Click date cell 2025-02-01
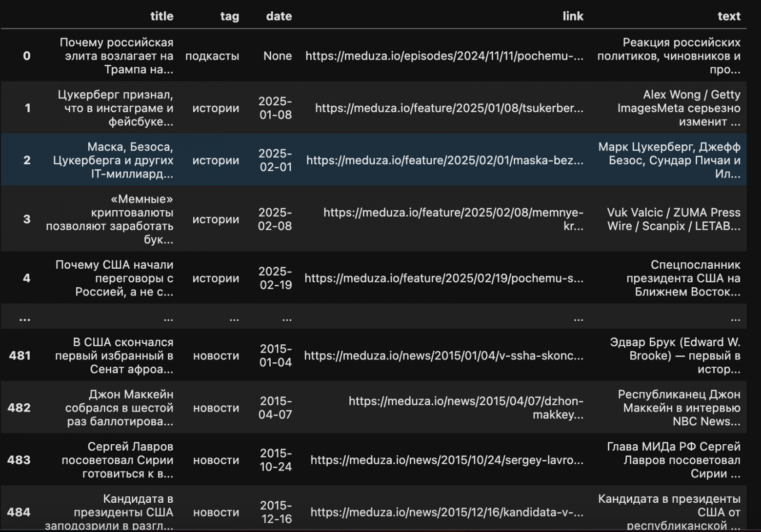 [x=275, y=160]
